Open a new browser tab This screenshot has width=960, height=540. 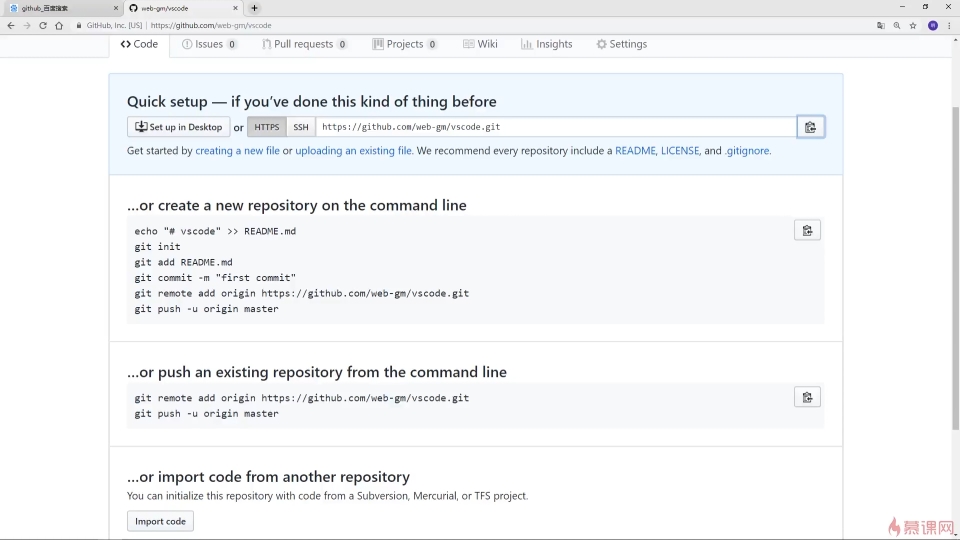254,8
